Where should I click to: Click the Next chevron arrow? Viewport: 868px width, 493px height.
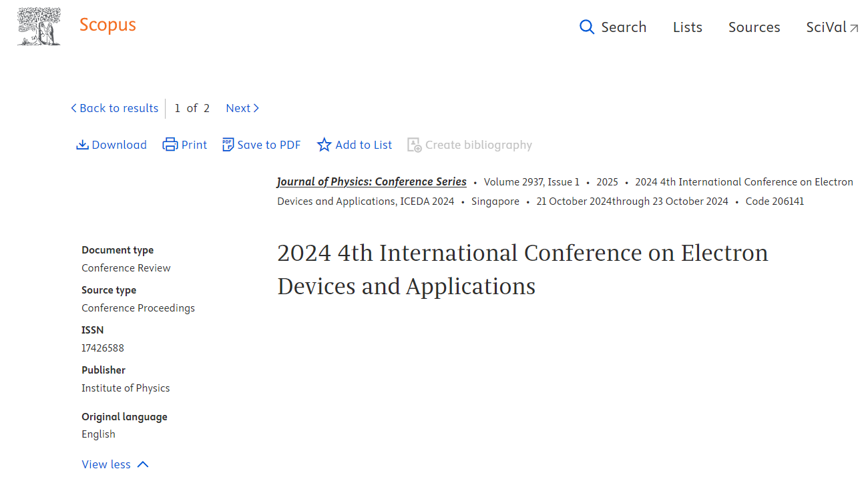(x=256, y=108)
